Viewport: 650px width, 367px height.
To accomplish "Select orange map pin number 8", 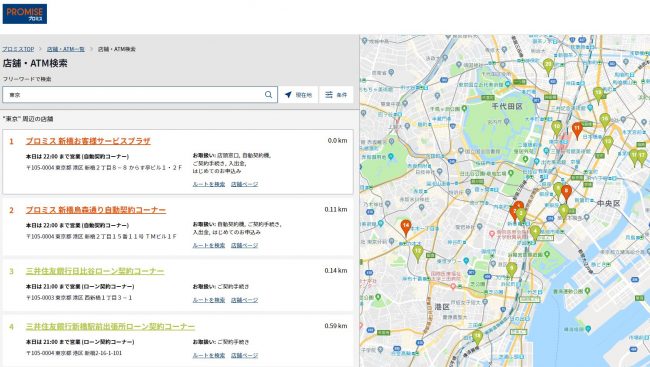I will pos(566,192).
